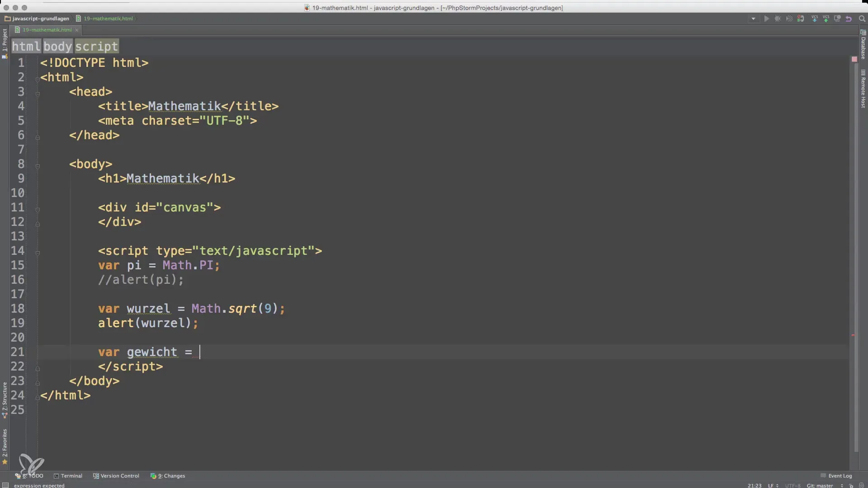Open the Event Log

pyautogui.click(x=836, y=476)
